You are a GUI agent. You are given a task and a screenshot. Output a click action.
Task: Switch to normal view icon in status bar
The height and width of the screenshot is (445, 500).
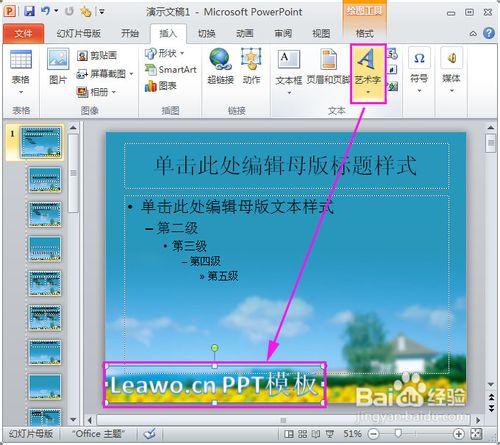point(289,434)
